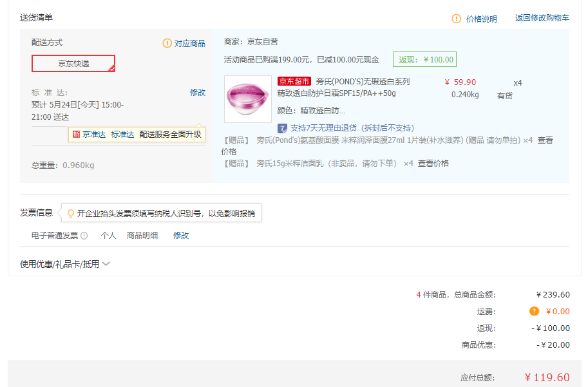This screenshot has width=588, height=387.
Task: Click the 电子普通发票 text
Action: [55, 236]
